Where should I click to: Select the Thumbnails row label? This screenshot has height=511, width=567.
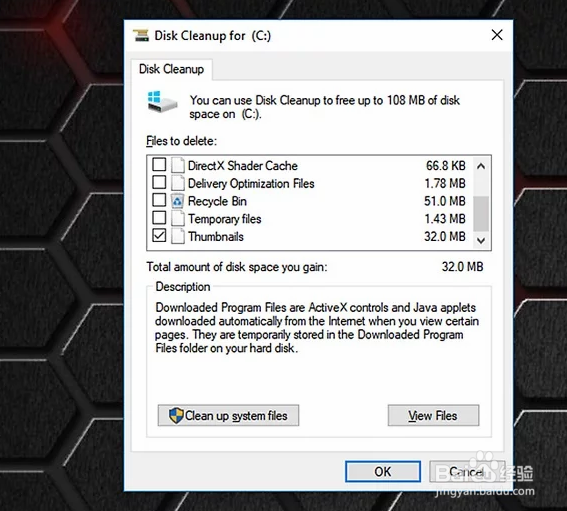pos(216,237)
